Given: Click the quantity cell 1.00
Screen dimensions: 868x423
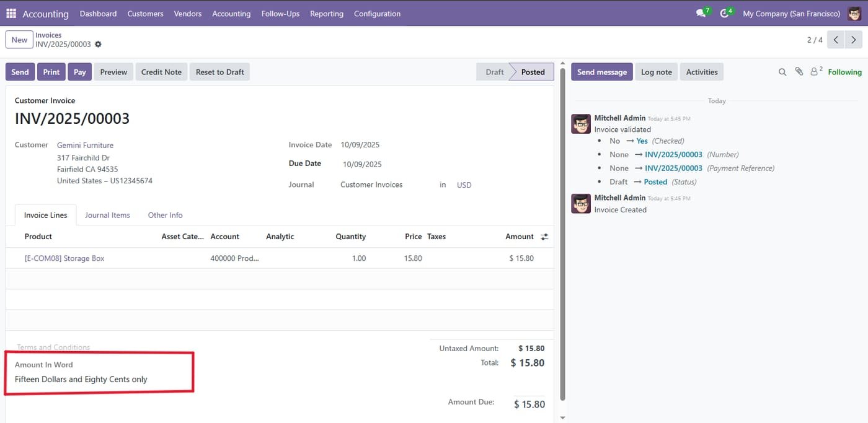Looking at the screenshot, I should (359, 258).
